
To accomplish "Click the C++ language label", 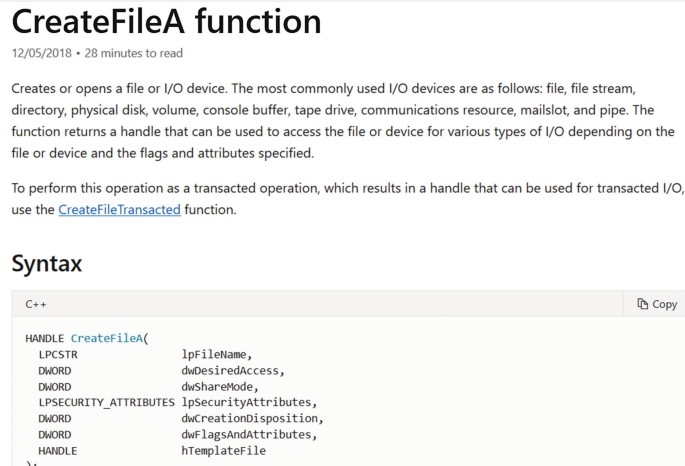I will (36, 304).
